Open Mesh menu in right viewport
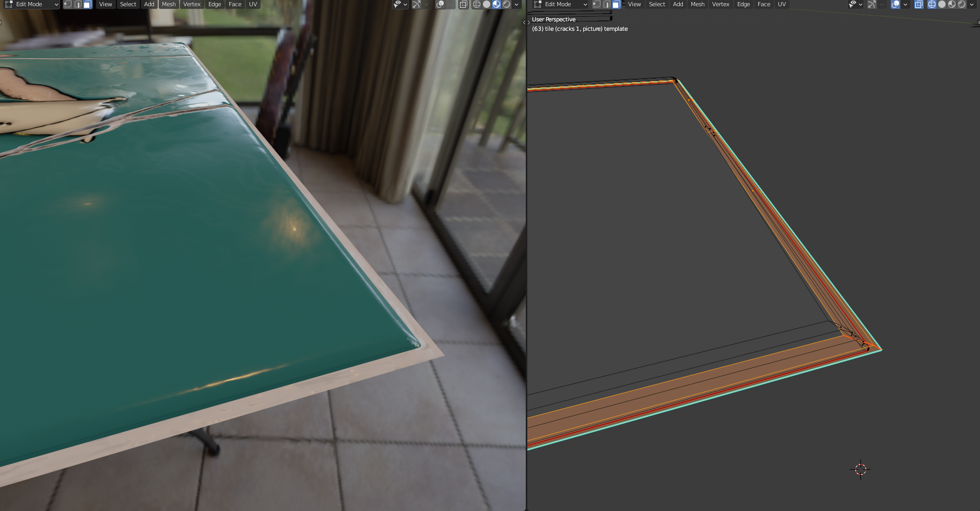The width and height of the screenshot is (980, 511). (698, 4)
